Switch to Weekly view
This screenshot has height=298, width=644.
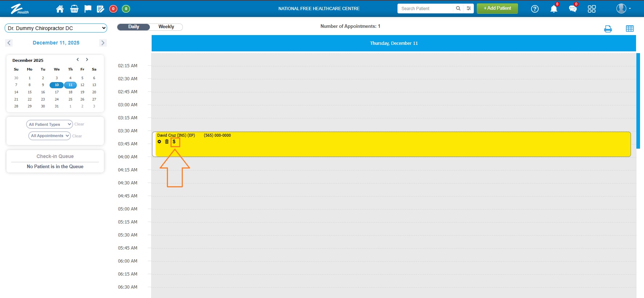(166, 27)
